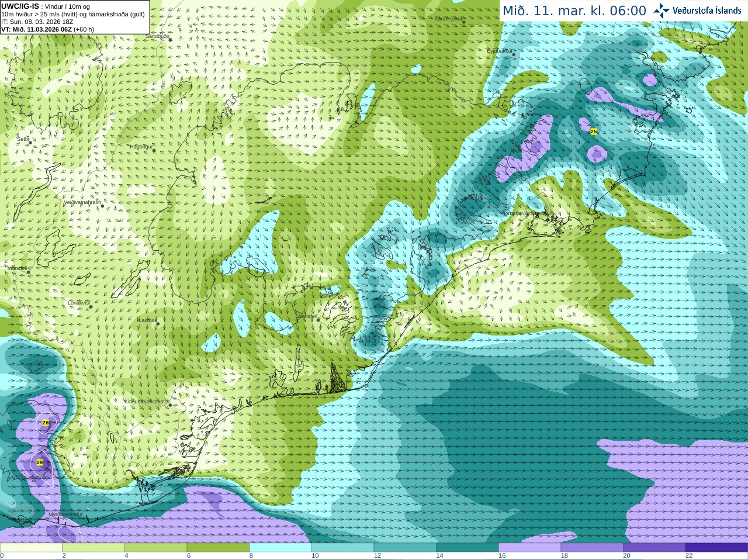Pick the 10–12 m/s turquoise legend swatch

[x=342, y=547]
